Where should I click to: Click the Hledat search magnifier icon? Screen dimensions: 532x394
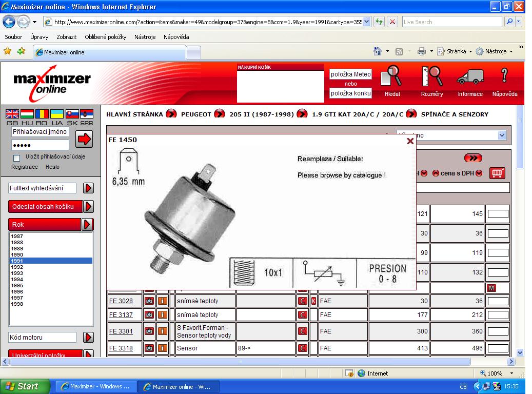coord(392,78)
